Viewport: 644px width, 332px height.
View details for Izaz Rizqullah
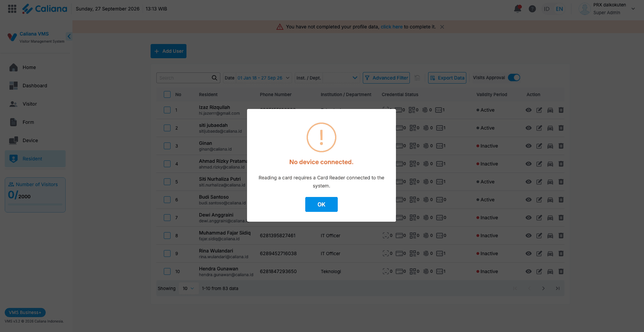tap(528, 110)
